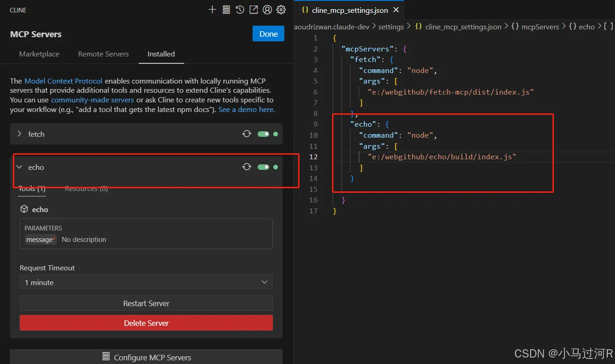Click the plus icon for new task
The width and height of the screenshot is (615, 364).
212,10
